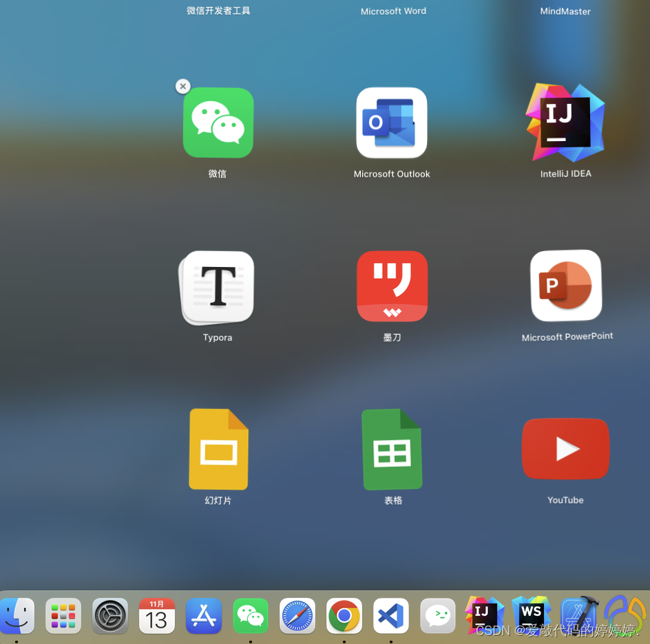Open the 幻灯片 (Slides) app
The height and width of the screenshot is (644, 650).
(x=218, y=449)
